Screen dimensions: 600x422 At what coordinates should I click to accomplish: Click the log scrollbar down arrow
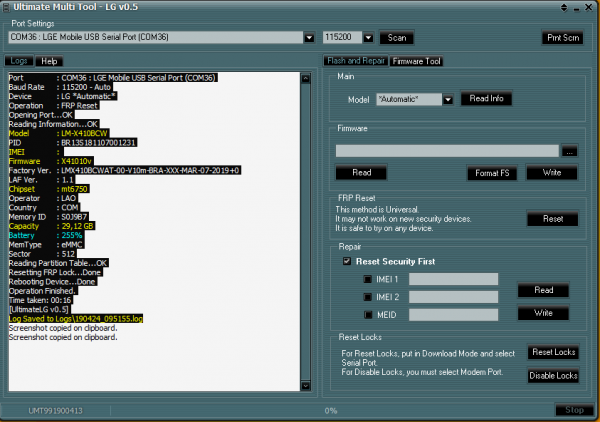[x=305, y=386]
